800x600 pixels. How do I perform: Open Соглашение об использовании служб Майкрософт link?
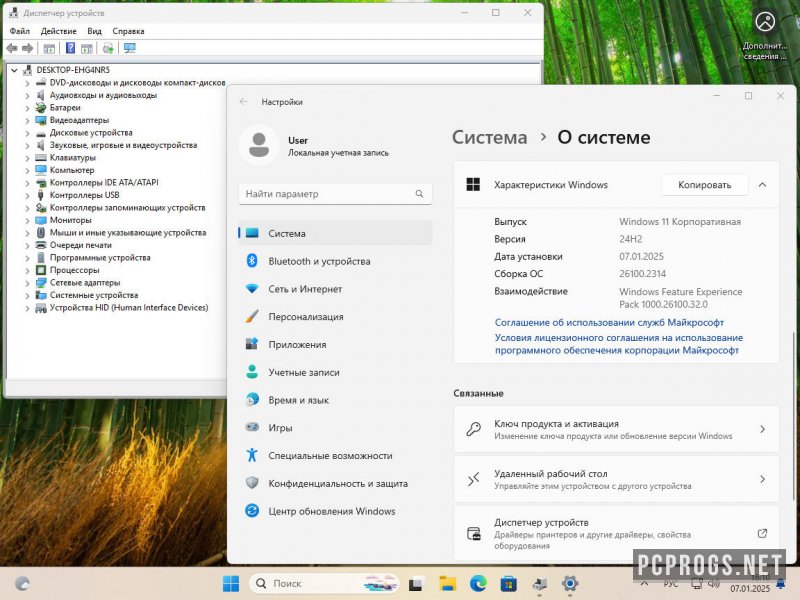609,322
